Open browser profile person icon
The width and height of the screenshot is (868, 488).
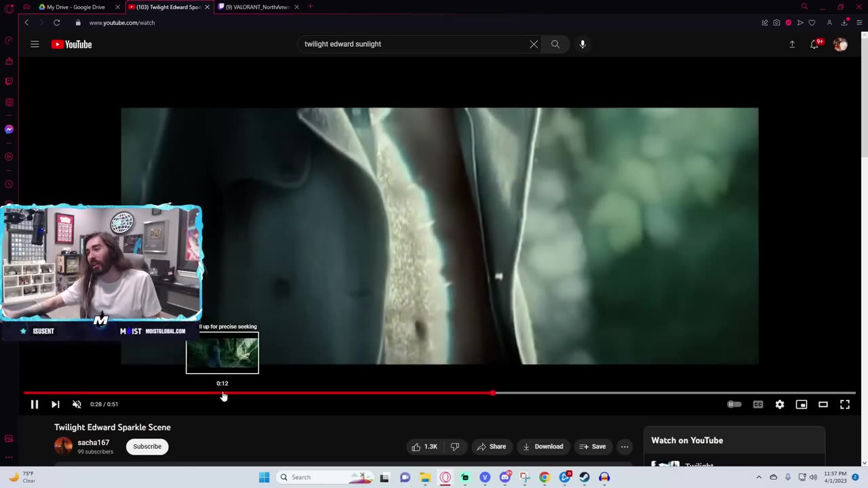click(829, 23)
